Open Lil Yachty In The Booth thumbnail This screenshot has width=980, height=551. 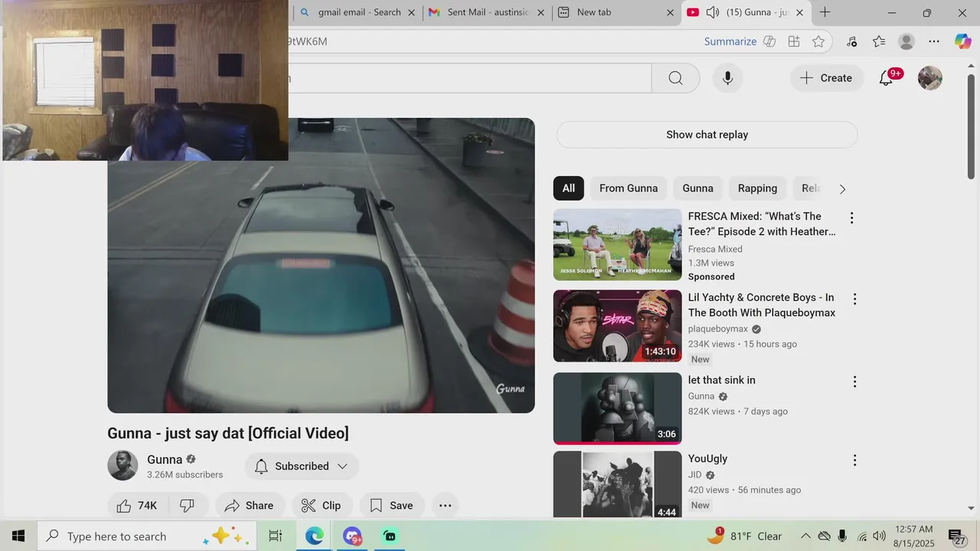point(617,326)
